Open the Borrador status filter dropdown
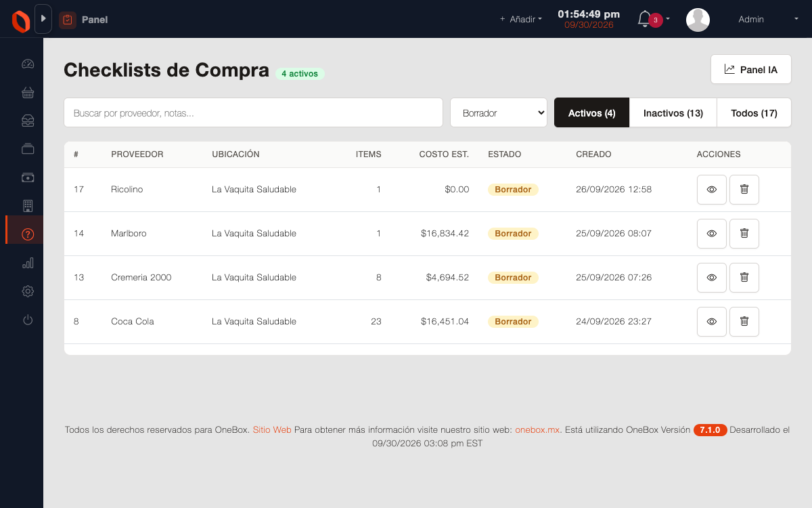 click(x=499, y=112)
